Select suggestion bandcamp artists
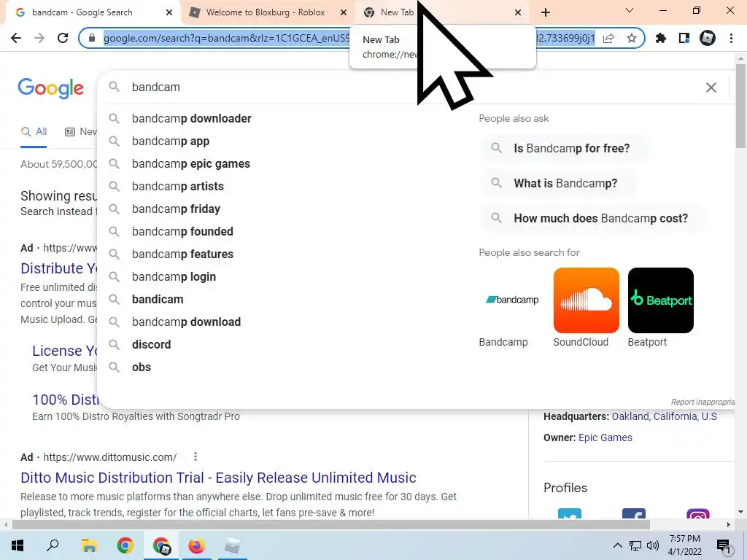Viewport: 747px width, 560px height. 178,186
